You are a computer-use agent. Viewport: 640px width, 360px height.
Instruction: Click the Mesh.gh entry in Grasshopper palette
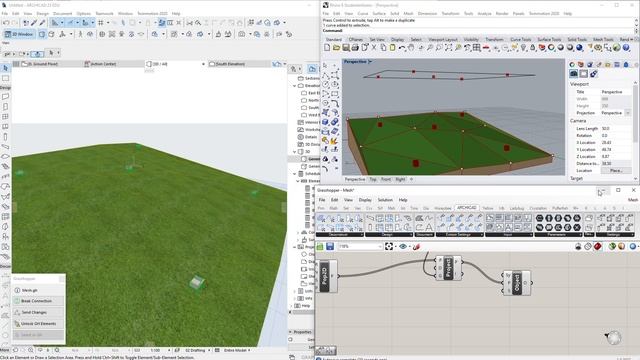pyautogui.click(x=38, y=290)
